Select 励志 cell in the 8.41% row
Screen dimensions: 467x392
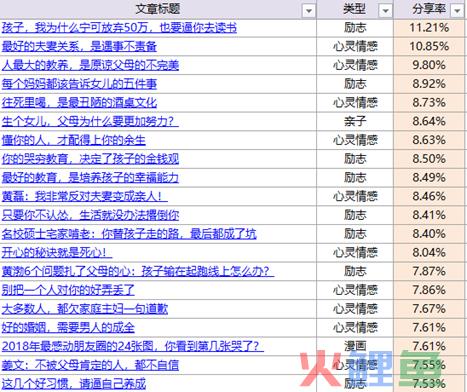[355, 215]
